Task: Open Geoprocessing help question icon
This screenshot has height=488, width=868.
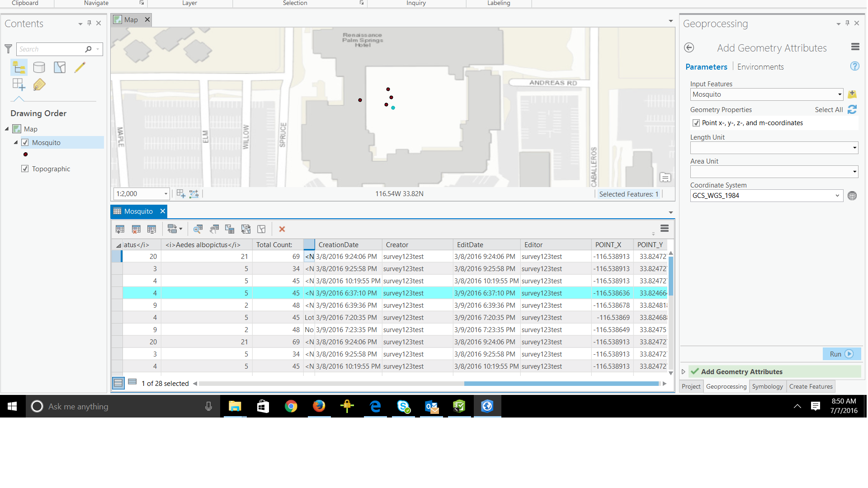Action: (854, 66)
